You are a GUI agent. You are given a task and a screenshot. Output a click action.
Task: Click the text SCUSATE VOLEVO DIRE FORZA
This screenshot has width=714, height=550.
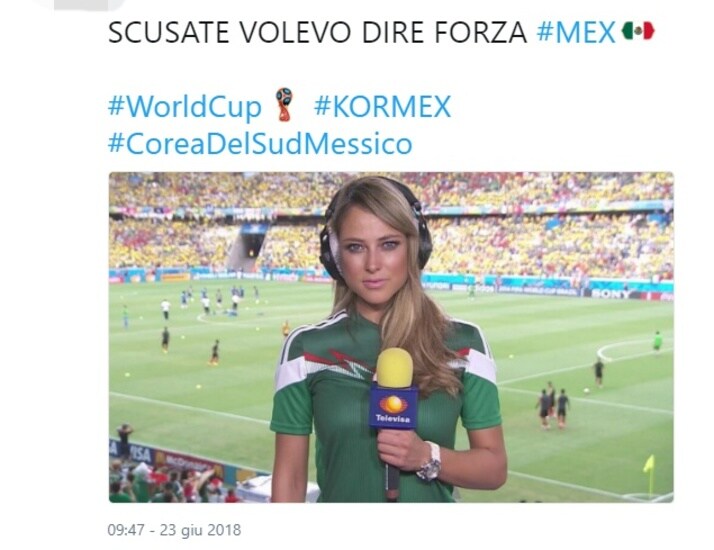pos(317,32)
